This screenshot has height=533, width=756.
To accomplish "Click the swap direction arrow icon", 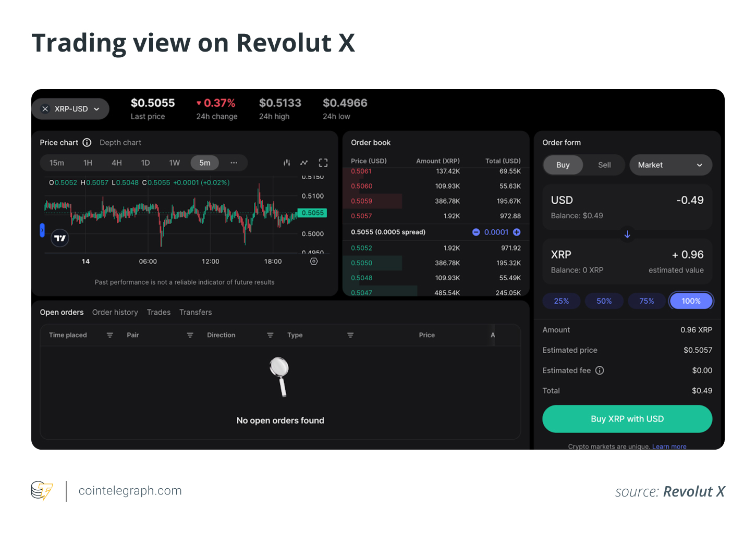I will tap(627, 234).
